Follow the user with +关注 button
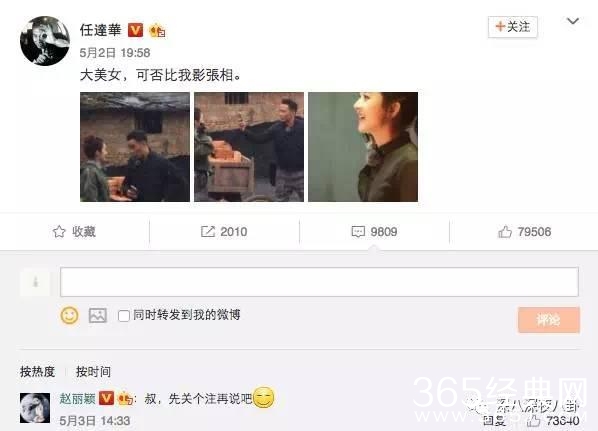The width and height of the screenshot is (598, 431). pyautogui.click(x=513, y=27)
